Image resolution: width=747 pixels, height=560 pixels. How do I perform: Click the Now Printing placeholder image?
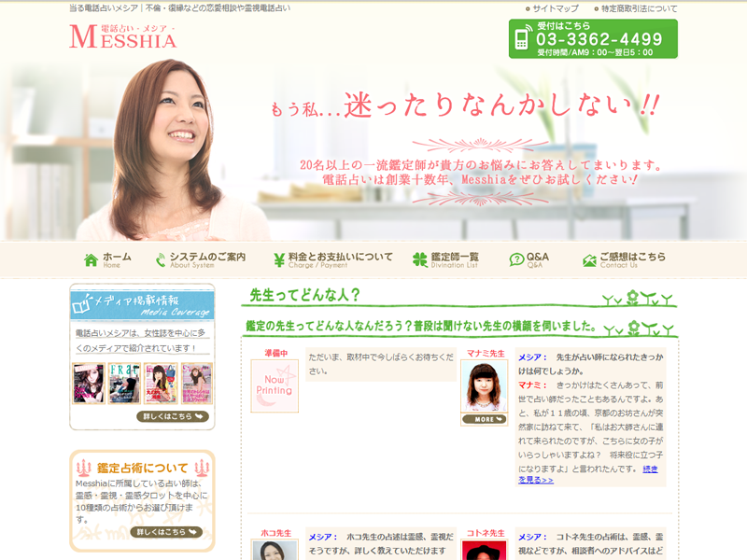click(x=275, y=386)
